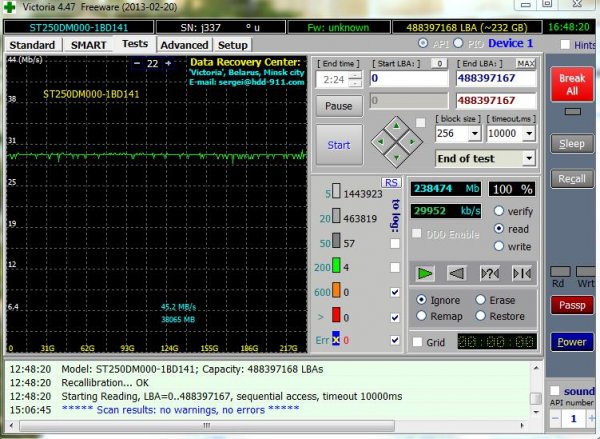Screen dimensions: 600x439
Task: Expand the End of test dropdown
Action: [x=529, y=158]
